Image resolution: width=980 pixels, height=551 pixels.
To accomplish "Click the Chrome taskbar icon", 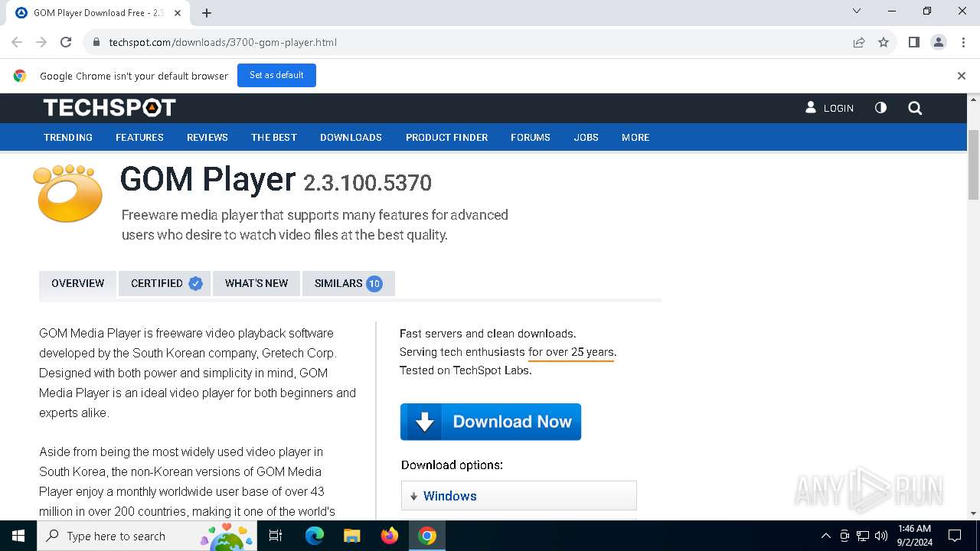I will [427, 536].
